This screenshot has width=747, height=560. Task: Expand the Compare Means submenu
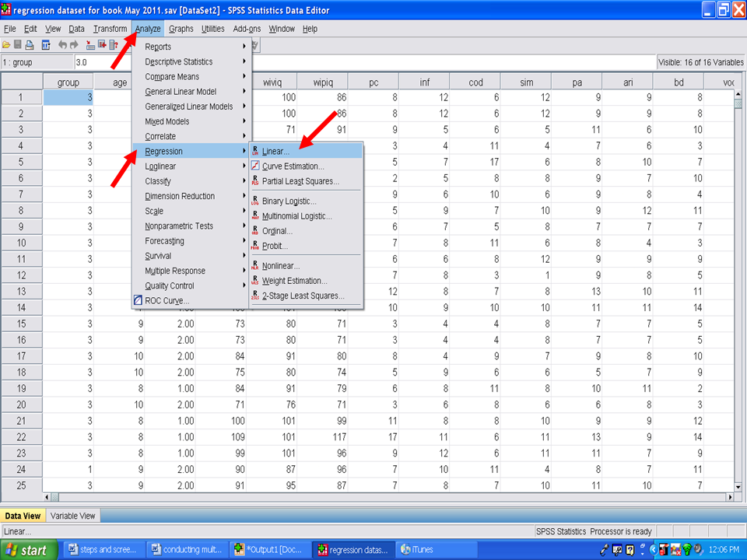[172, 77]
